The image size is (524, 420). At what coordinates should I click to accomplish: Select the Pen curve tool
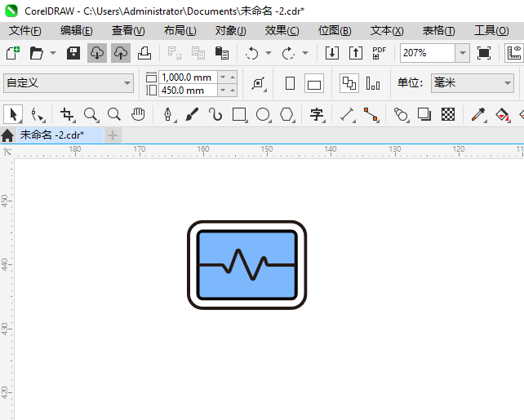coord(168,114)
